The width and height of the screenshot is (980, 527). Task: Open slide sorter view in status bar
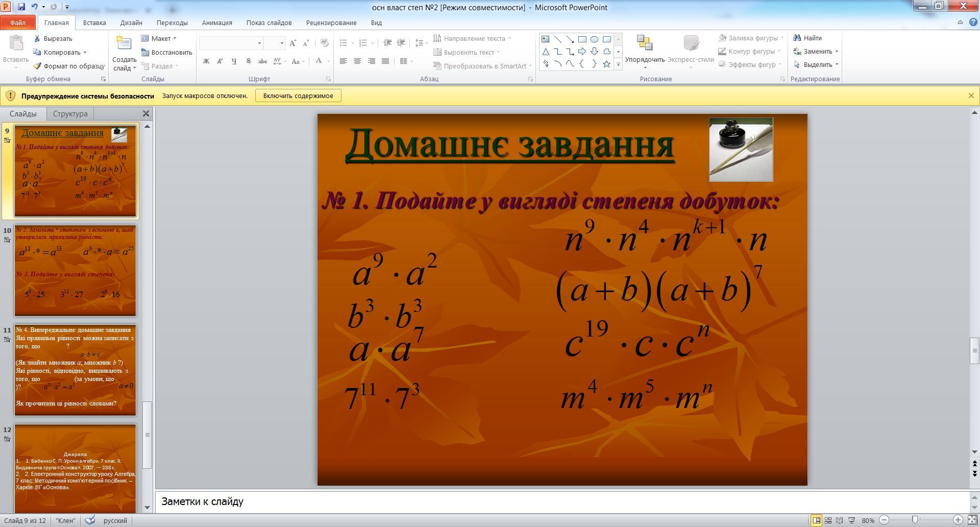pos(828,520)
